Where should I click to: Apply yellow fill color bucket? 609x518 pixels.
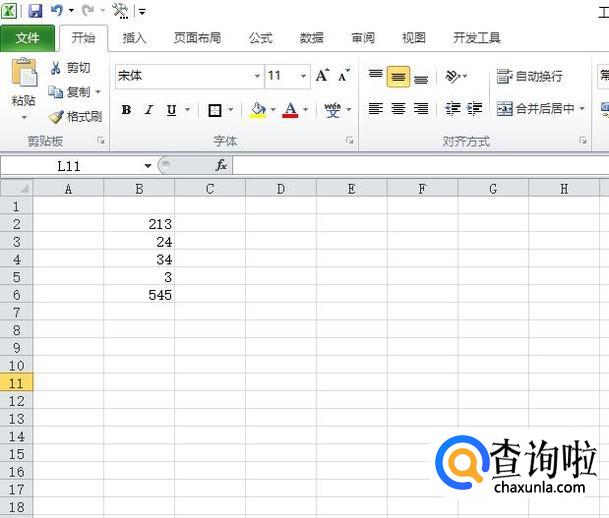pos(258,110)
